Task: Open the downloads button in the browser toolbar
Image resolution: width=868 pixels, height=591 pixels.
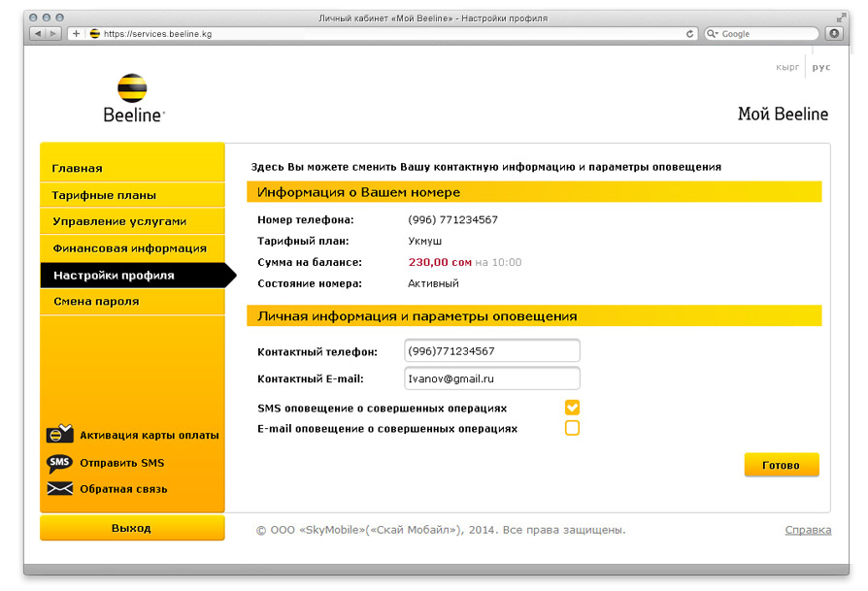Action: [834, 34]
